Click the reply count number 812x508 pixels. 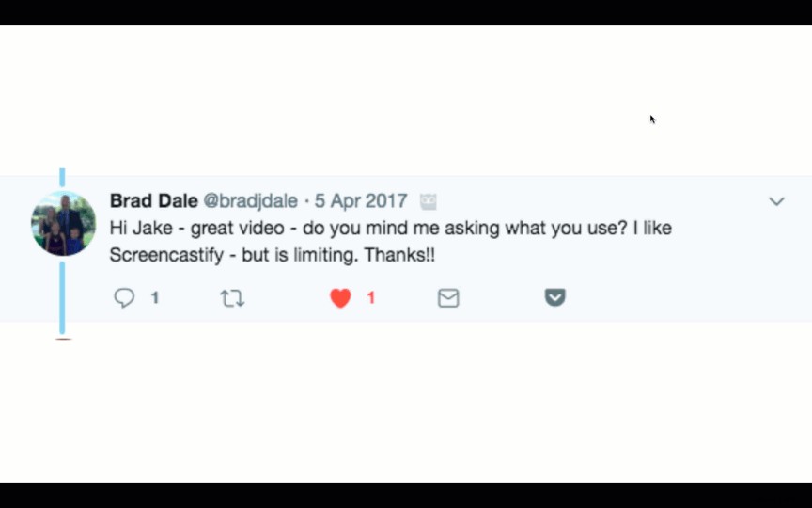[x=154, y=298]
